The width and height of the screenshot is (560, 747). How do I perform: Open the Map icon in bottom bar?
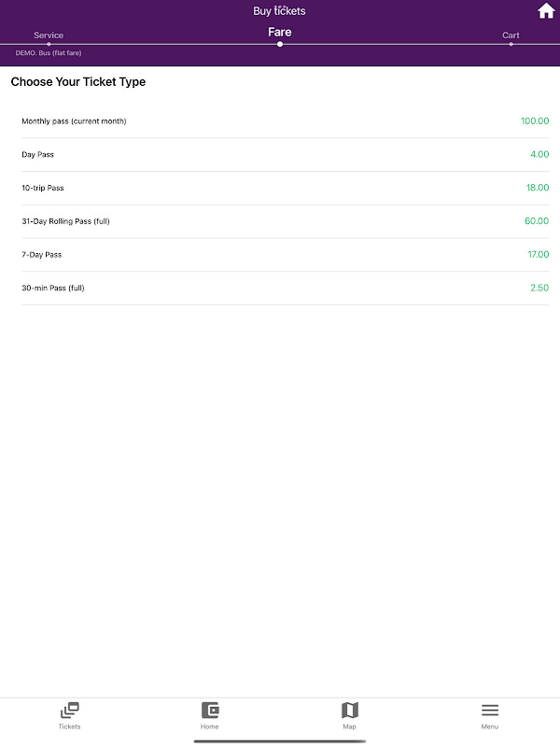coord(349,711)
